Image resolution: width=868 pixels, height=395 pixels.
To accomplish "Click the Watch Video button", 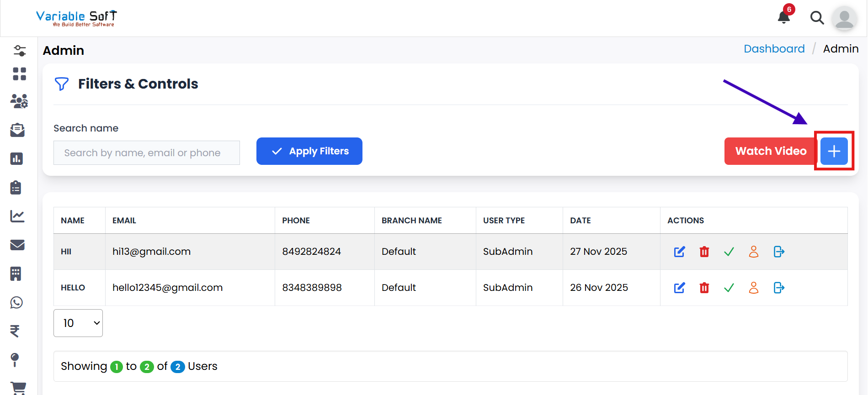I will (770, 151).
